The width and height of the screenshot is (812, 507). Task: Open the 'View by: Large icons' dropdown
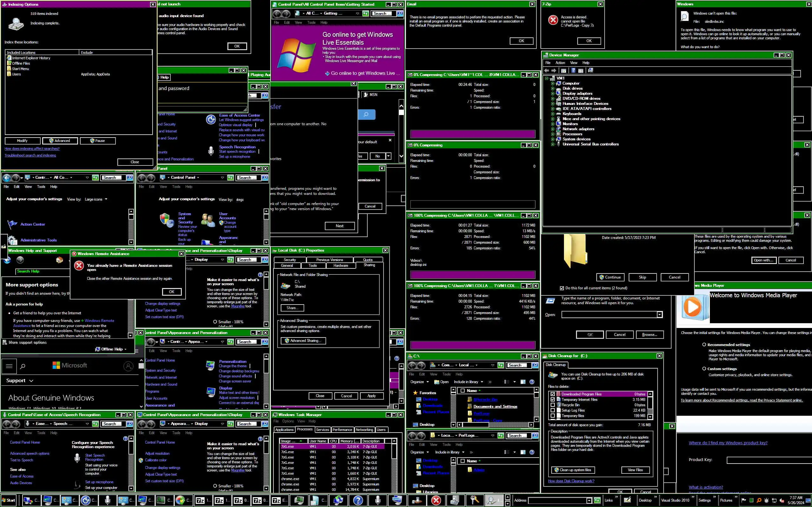coord(96,199)
